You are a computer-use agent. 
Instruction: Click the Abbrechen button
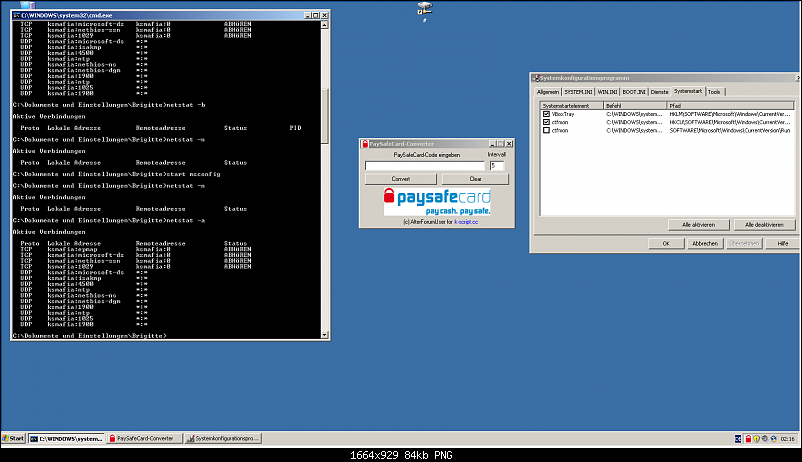pos(705,244)
